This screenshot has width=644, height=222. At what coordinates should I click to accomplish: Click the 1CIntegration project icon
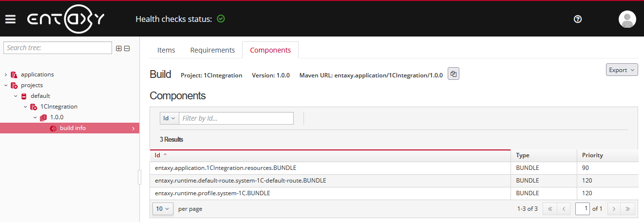[x=34, y=107]
